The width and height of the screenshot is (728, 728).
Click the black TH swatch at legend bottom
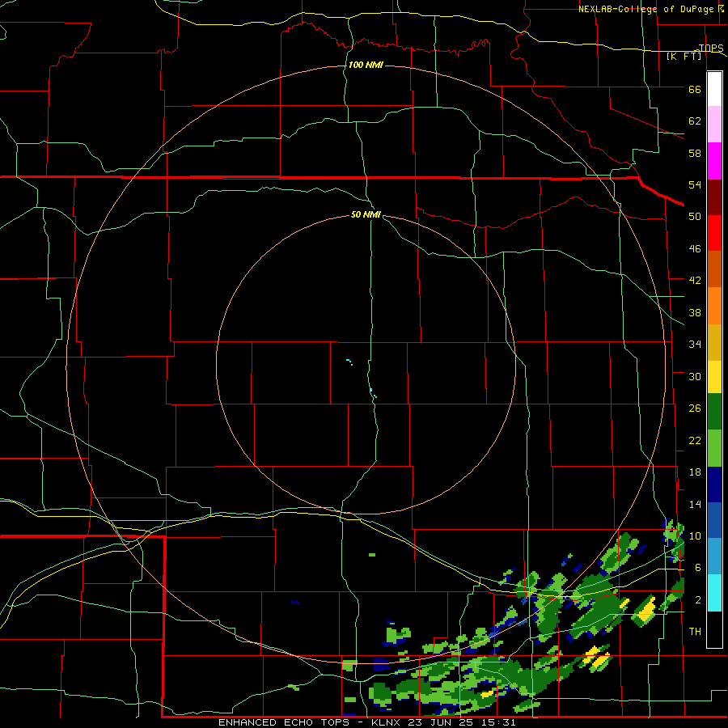coord(714,629)
